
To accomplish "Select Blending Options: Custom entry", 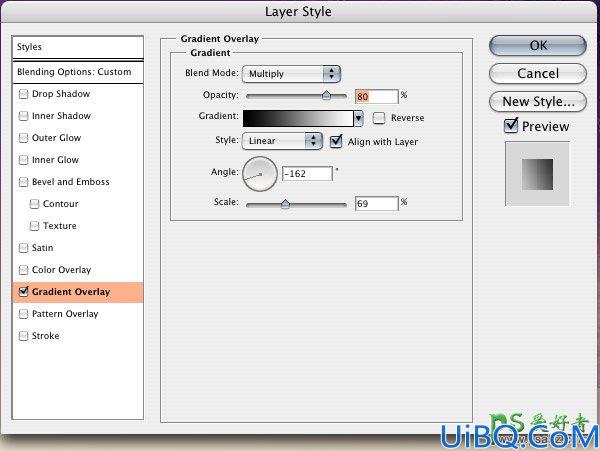I will (x=78, y=72).
